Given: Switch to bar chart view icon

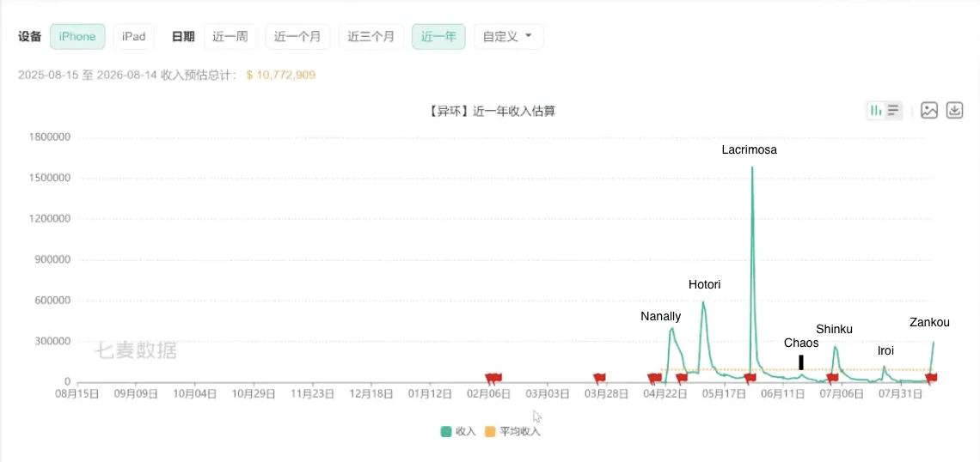Looking at the screenshot, I should coord(876,111).
